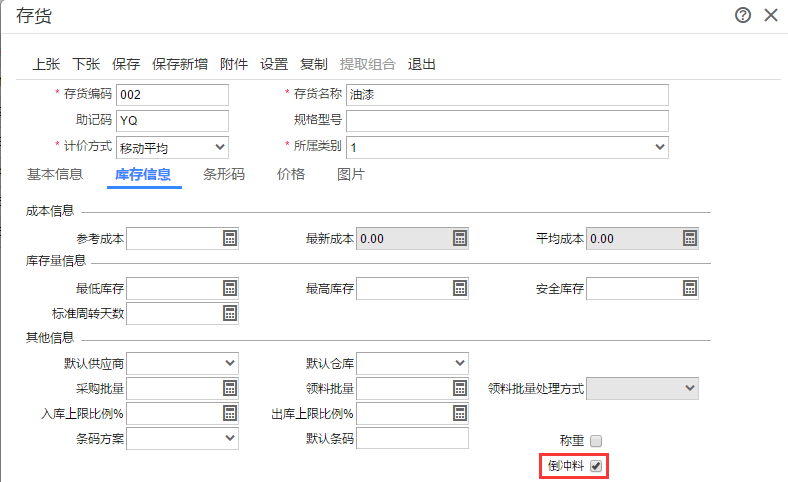Click 复制 to copy the record
This screenshot has height=482, width=788.
coord(314,64)
